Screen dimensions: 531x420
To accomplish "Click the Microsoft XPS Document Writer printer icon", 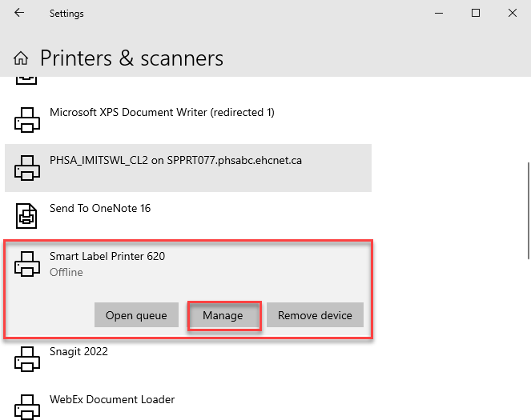I will tap(27, 120).
